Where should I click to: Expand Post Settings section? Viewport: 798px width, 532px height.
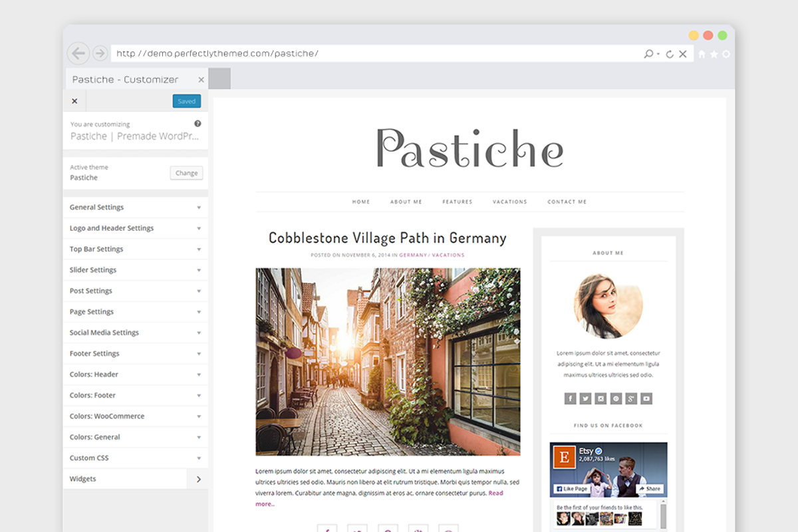tap(136, 291)
